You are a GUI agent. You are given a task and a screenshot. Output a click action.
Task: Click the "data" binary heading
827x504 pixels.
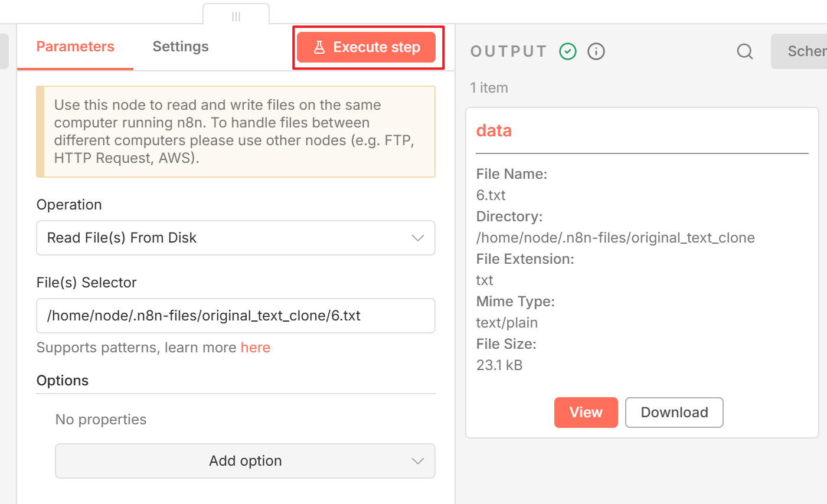click(494, 130)
